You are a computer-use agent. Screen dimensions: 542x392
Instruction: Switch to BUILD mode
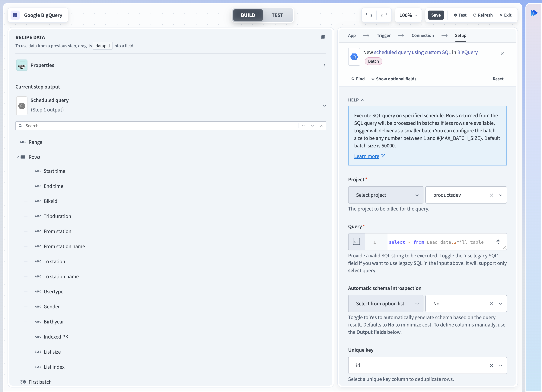pos(248,15)
